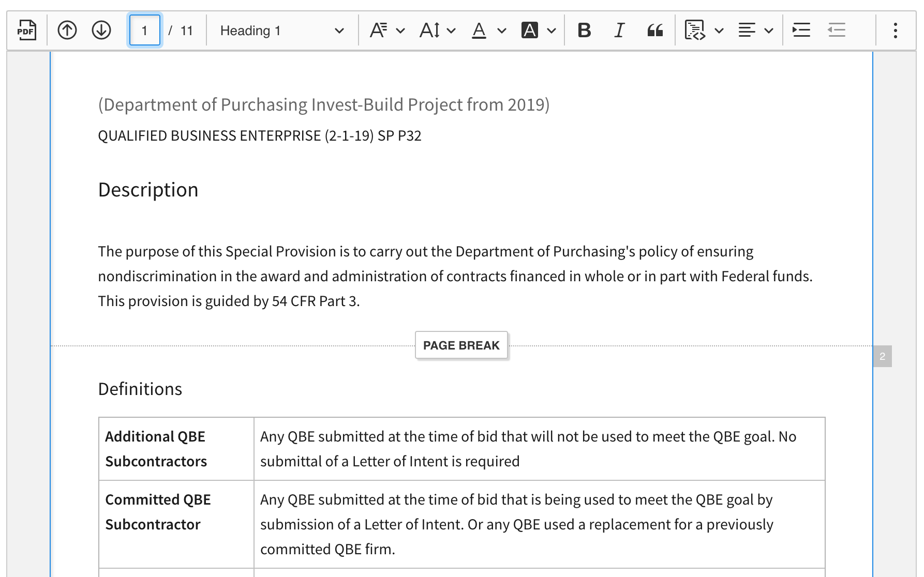Click the 'Committed QBE Subcontractor' table cell
The image size is (924, 577).
[176, 524]
